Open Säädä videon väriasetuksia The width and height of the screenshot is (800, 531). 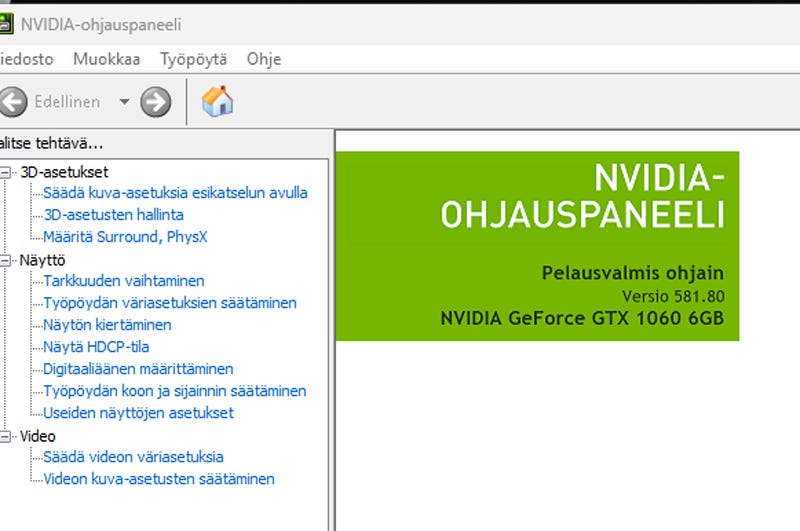pos(134,457)
